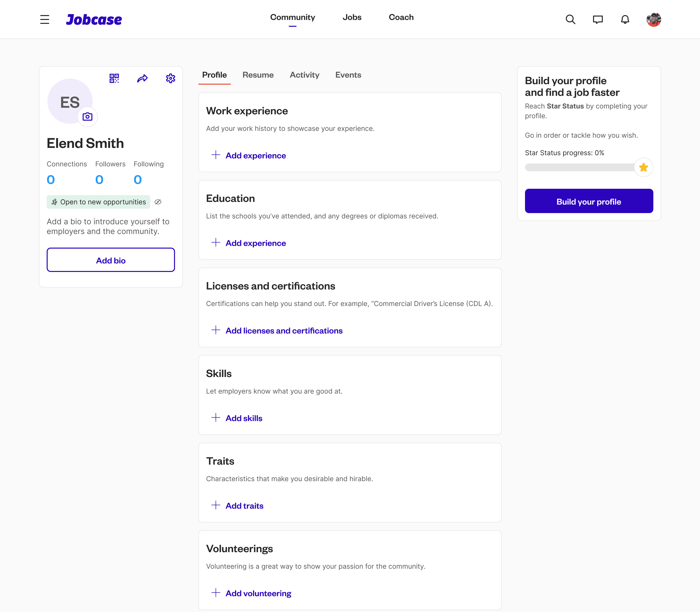The width and height of the screenshot is (700, 612).
Task: Click Add licenses and certifications link
Action: click(284, 331)
